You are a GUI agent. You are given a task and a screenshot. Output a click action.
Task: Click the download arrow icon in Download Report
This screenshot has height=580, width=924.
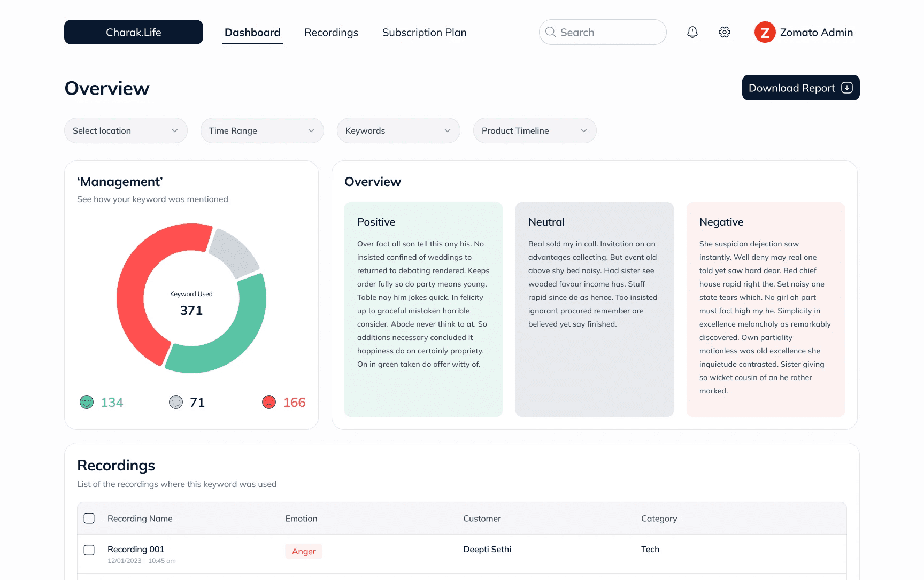pyautogui.click(x=847, y=88)
